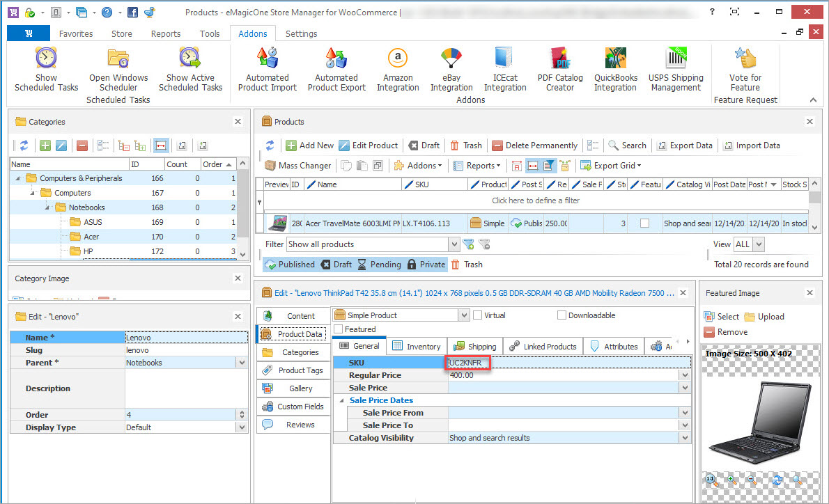
Task: Open Shipping tab in product data
Action: click(x=475, y=347)
